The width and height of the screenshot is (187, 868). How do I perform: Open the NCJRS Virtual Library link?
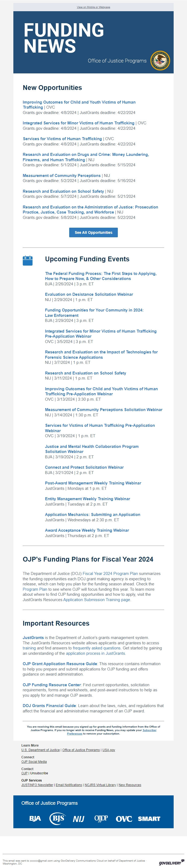point(100,785)
